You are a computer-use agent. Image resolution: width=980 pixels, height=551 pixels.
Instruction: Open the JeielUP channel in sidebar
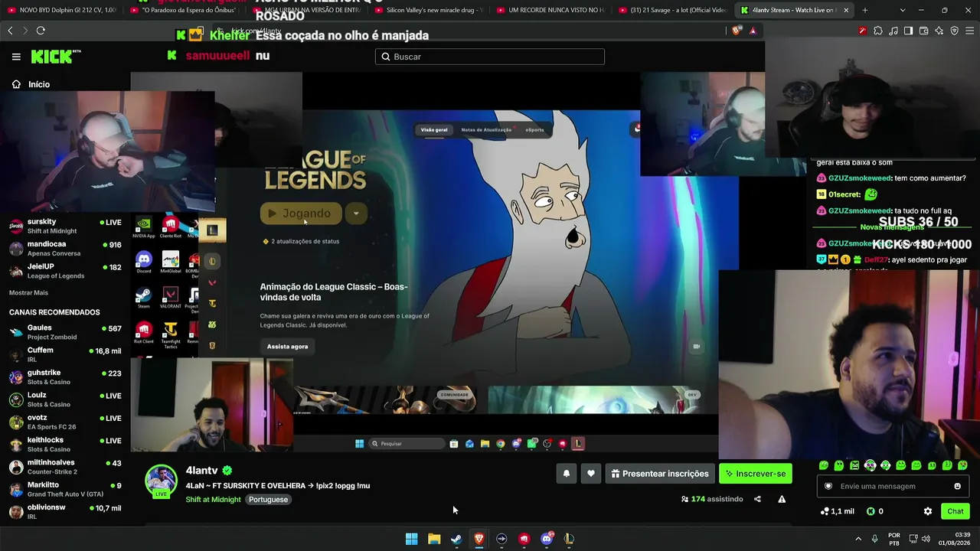[x=65, y=271]
